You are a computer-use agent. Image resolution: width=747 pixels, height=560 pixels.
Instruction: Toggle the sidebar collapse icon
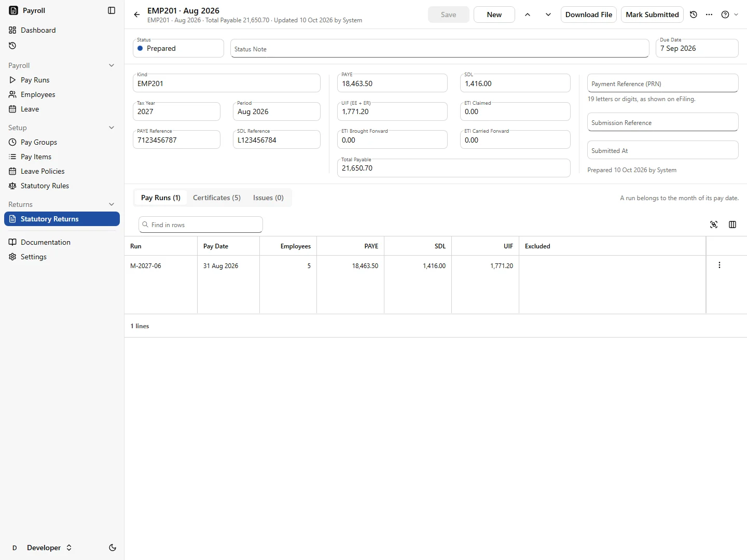click(112, 10)
